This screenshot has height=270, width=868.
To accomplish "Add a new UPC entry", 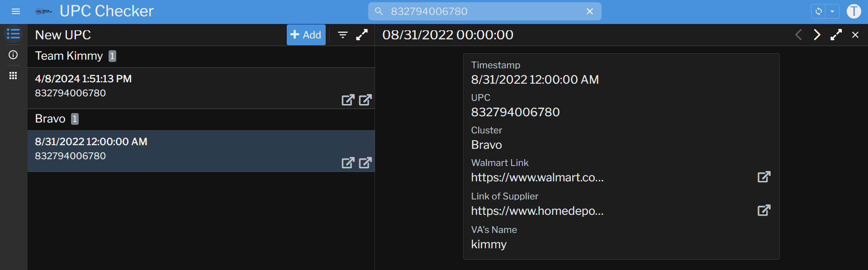I will point(306,35).
